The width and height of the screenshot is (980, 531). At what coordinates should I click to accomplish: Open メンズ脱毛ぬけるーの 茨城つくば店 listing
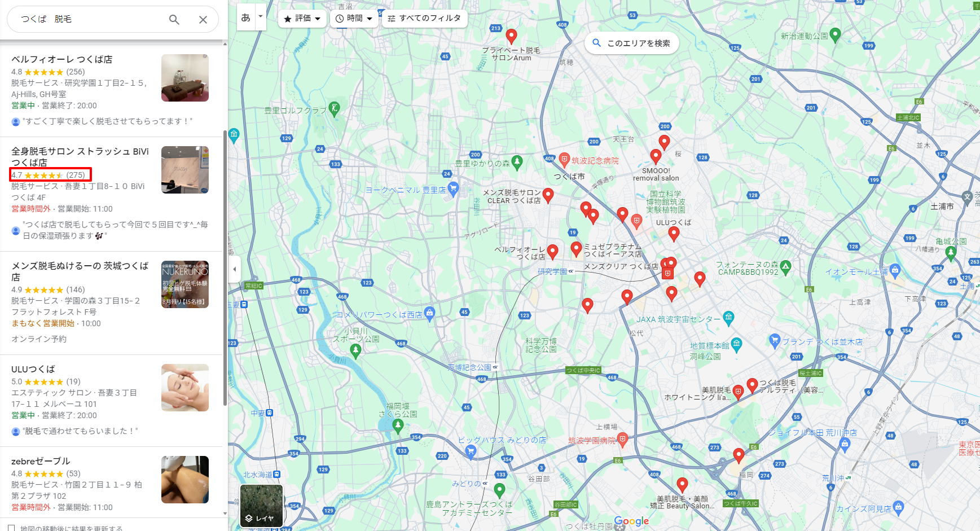[80, 271]
